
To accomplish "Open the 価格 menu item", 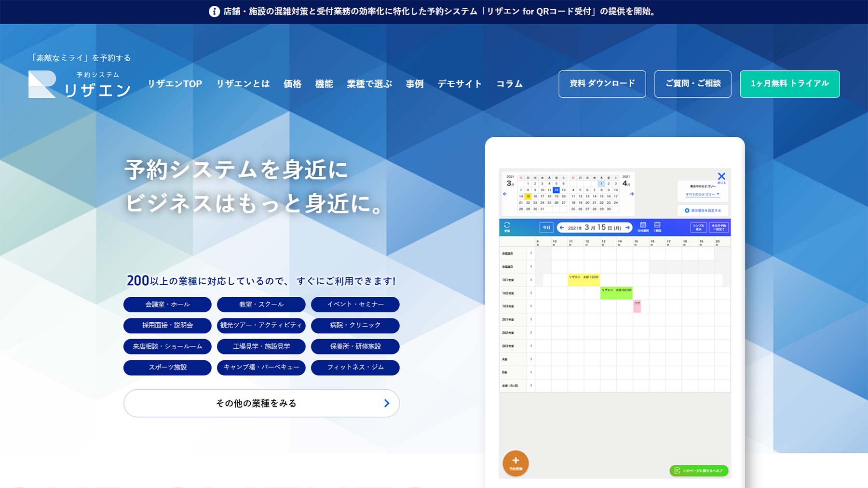I will 292,84.
